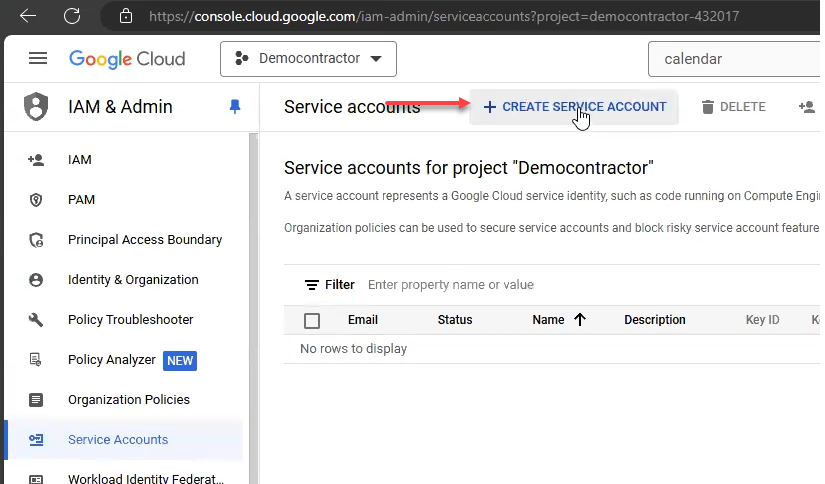
Task: Sort by the Email column
Action: (x=363, y=320)
